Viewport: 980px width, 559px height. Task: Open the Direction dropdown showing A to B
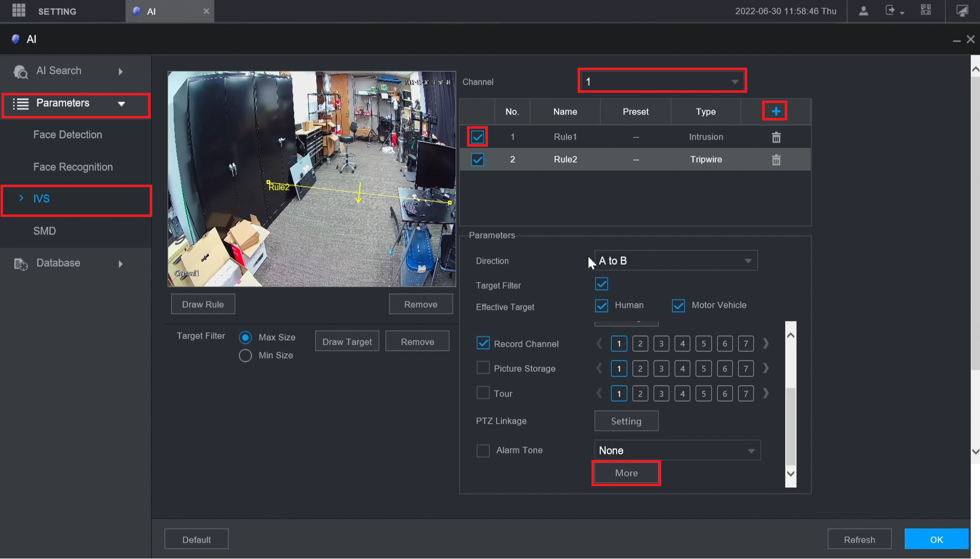tap(676, 261)
